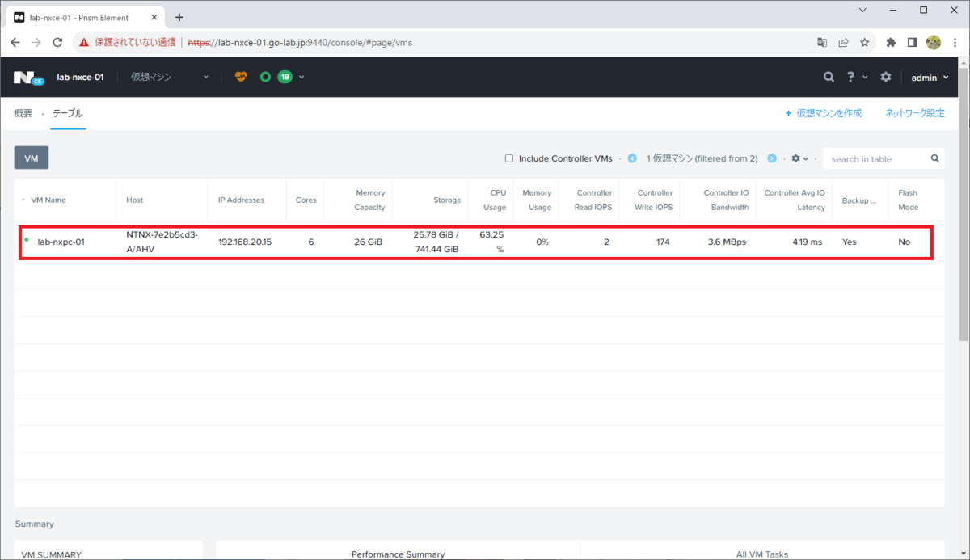Open the Prism settings gear icon
970x560 pixels.
[x=886, y=77]
